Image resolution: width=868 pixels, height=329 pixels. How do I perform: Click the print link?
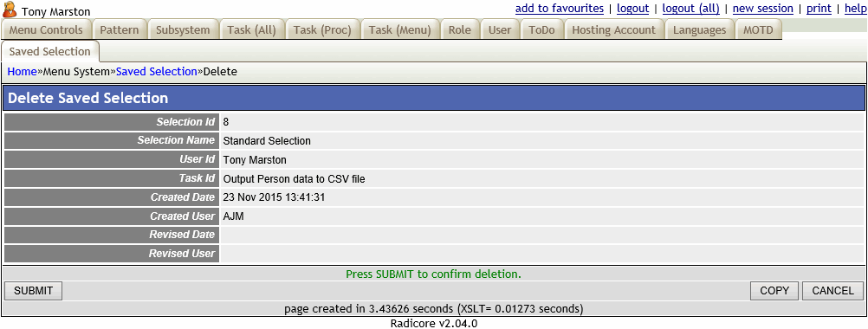tap(819, 9)
